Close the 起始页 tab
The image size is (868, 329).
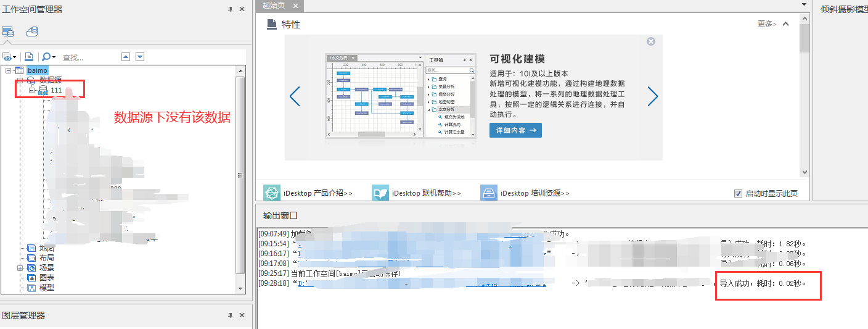point(295,6)
